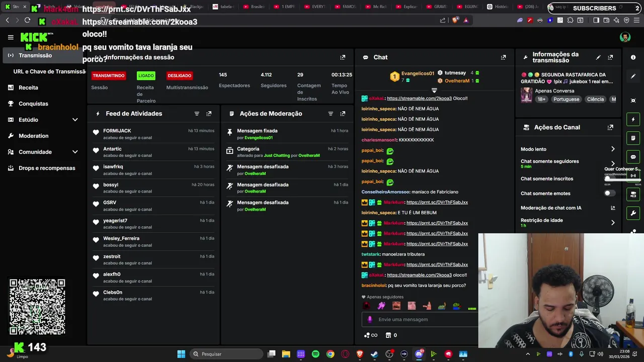Click the LIGADO Receita de Parceiro badge
This screenshot has width=644, height=362.
coord(146,75)
